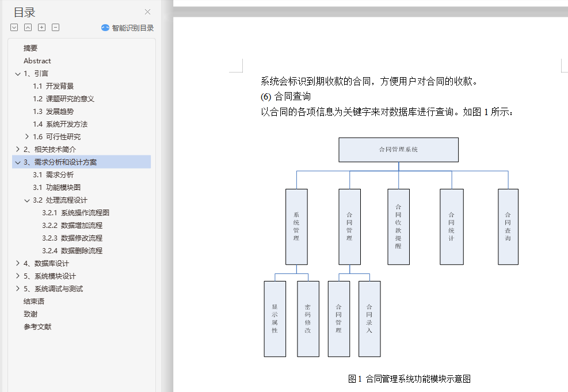This screenshot has height=392, width=568.
Task: Click the collapse-all up arrow icon
Action: 28,28
